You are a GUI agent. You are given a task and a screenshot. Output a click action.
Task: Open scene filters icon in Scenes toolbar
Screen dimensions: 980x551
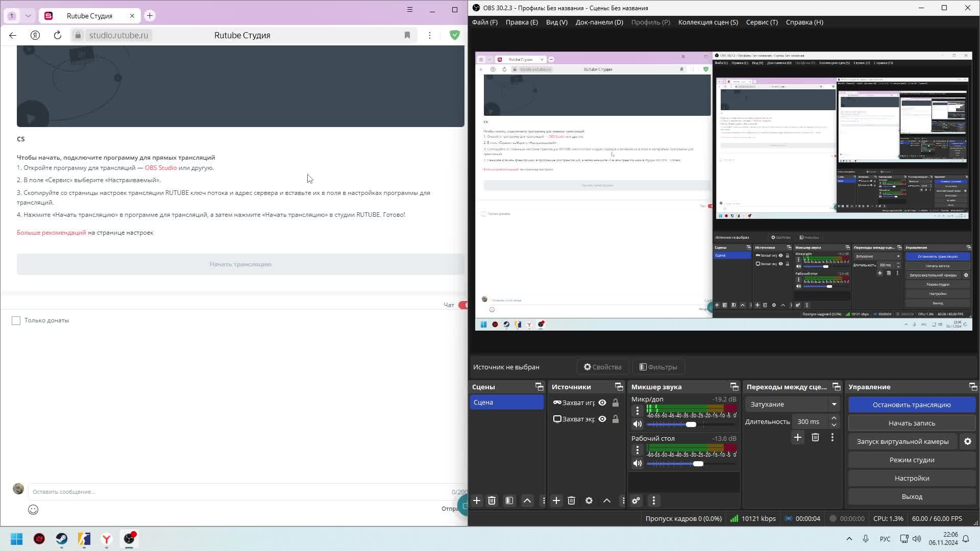pos(509,500)
